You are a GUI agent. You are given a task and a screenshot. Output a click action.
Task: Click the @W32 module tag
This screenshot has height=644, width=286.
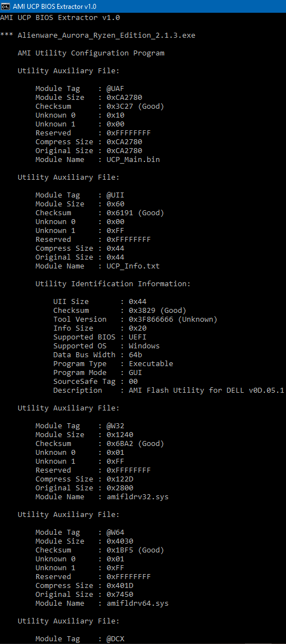(115, 425)
